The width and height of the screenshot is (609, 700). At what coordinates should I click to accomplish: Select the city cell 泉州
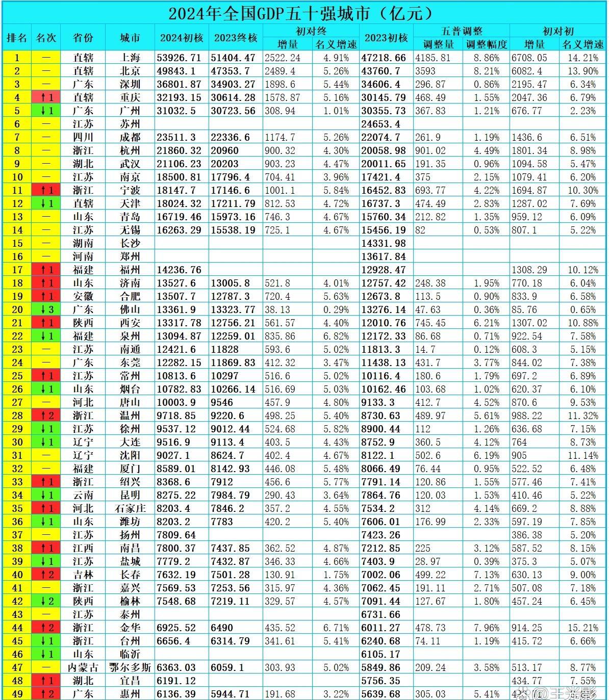130,336
